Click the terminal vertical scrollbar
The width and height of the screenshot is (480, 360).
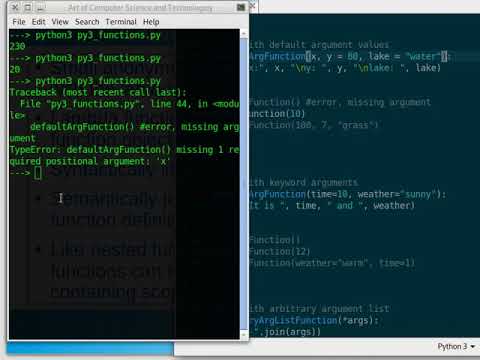click(244, 183)
